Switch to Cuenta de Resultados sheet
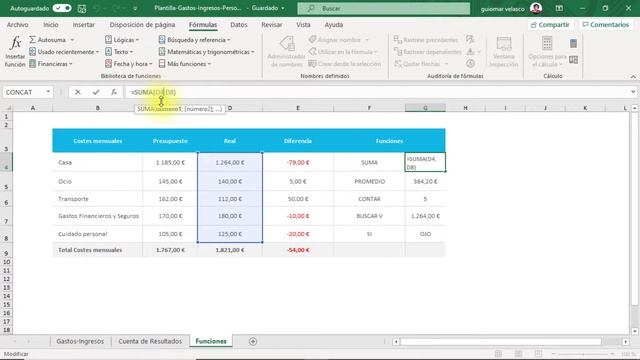640x360 pixels. [150, 341]
